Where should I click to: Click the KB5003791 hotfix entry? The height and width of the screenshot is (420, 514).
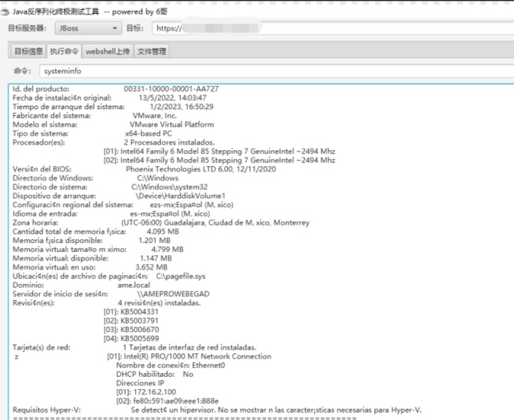tap(131, 321)
